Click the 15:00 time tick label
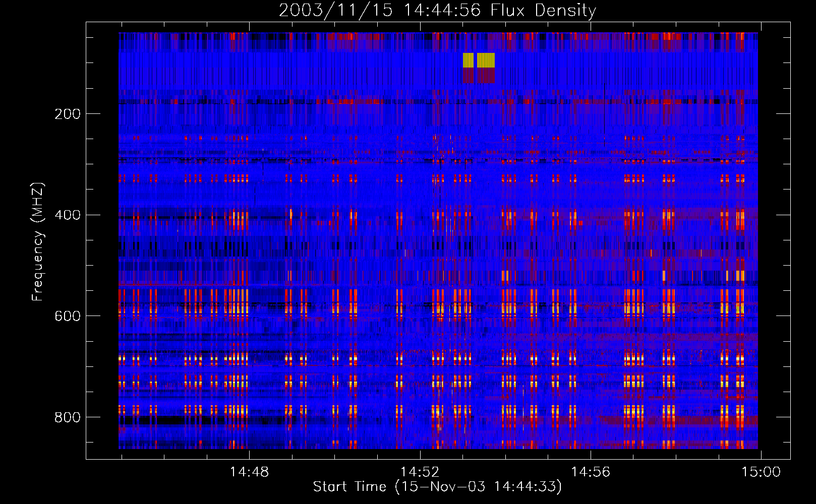The image size is (816, 504). [x=761, y=472]
